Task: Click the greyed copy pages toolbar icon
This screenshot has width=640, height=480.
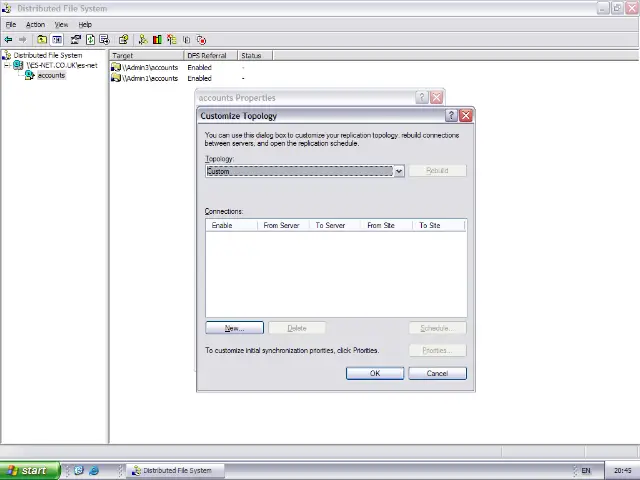Action: 187,40
